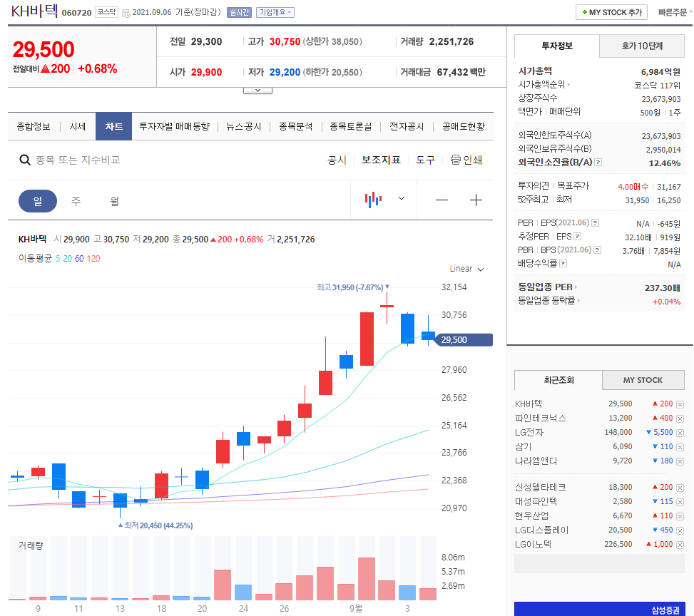Remove 대성파인텍 from recent list
This screenshot has height=616, width=694.
click(x=680, y=502)
